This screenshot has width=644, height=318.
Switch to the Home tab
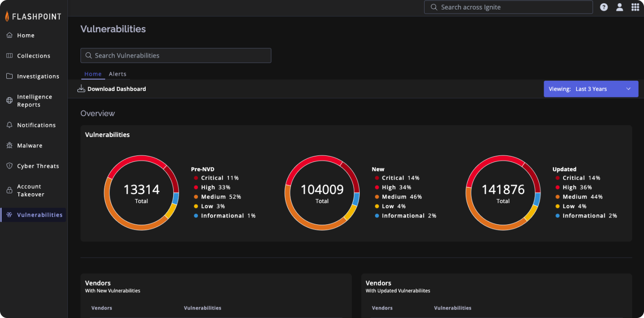tap(93, 74)
